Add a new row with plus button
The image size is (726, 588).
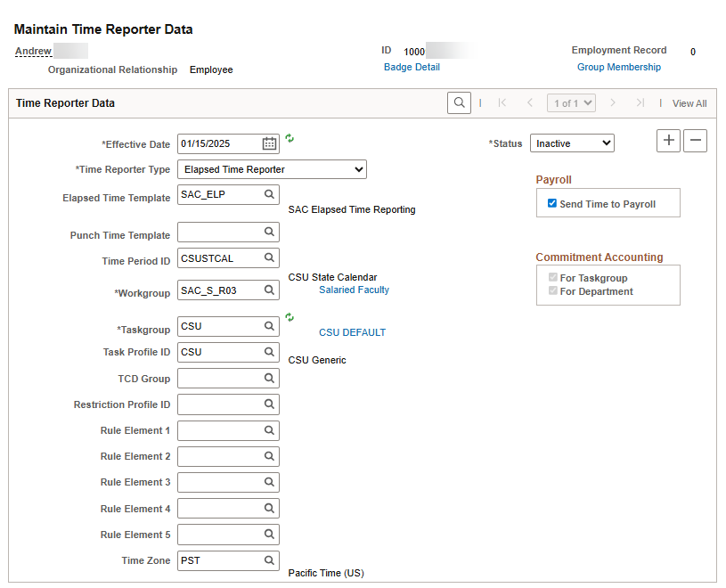[668, 141]
